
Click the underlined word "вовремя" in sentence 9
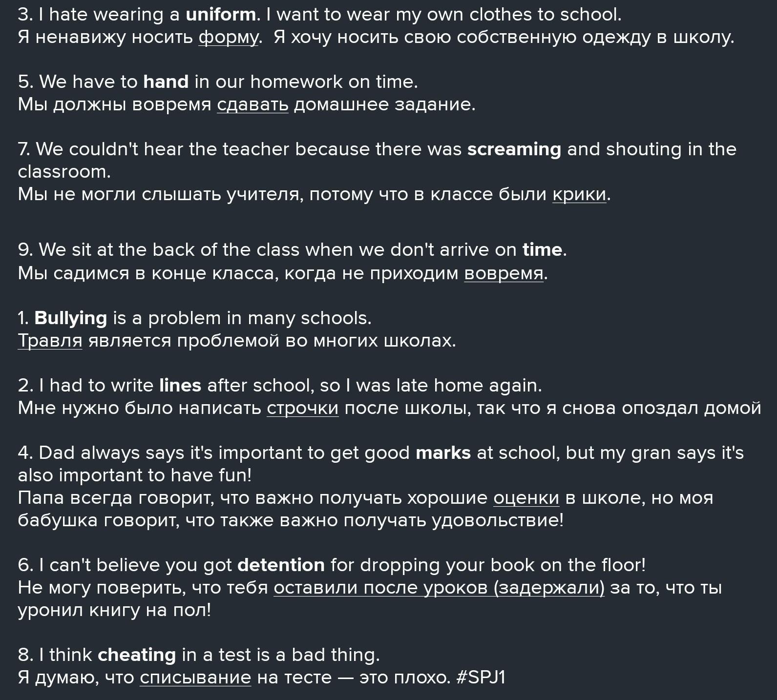click(504, 273)
